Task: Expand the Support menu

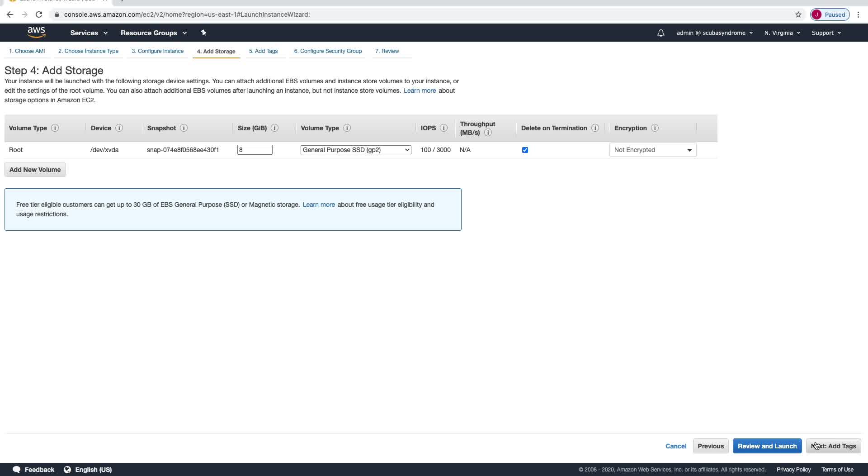Action: (826, 33)
